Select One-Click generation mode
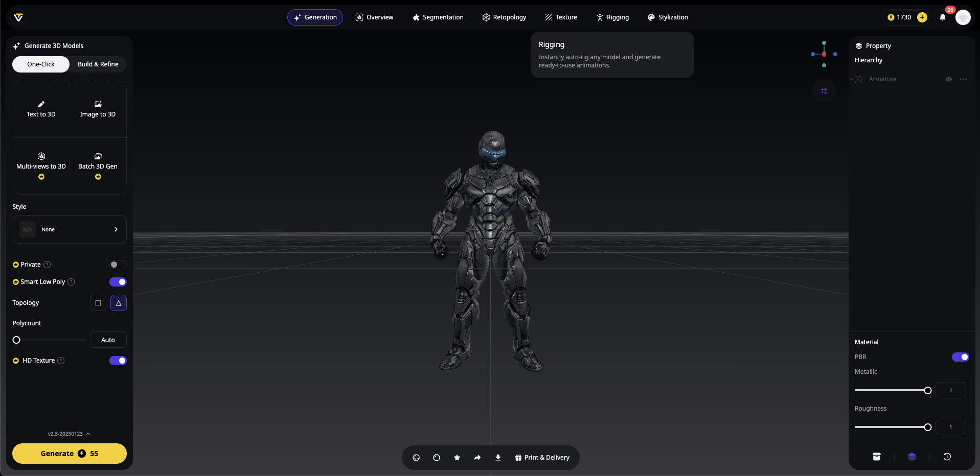 tap(41, 64)
